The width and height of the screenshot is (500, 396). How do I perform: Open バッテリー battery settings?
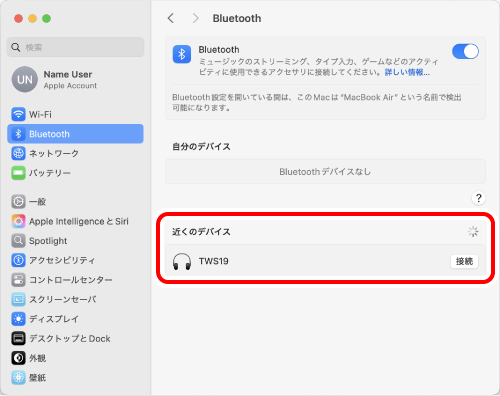click(75, 173)
